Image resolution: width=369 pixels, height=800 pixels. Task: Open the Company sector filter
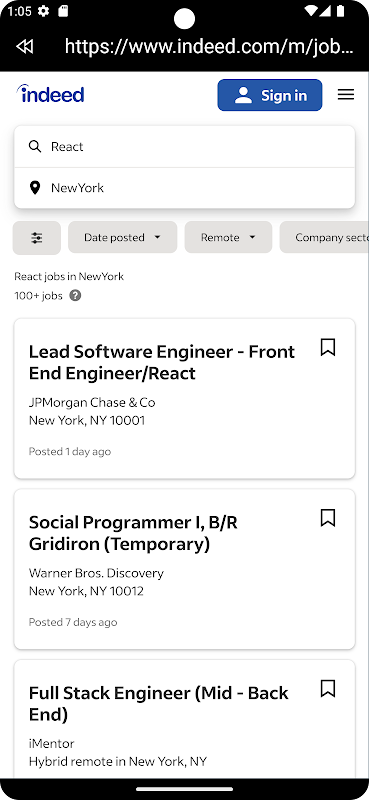[324, 237]
